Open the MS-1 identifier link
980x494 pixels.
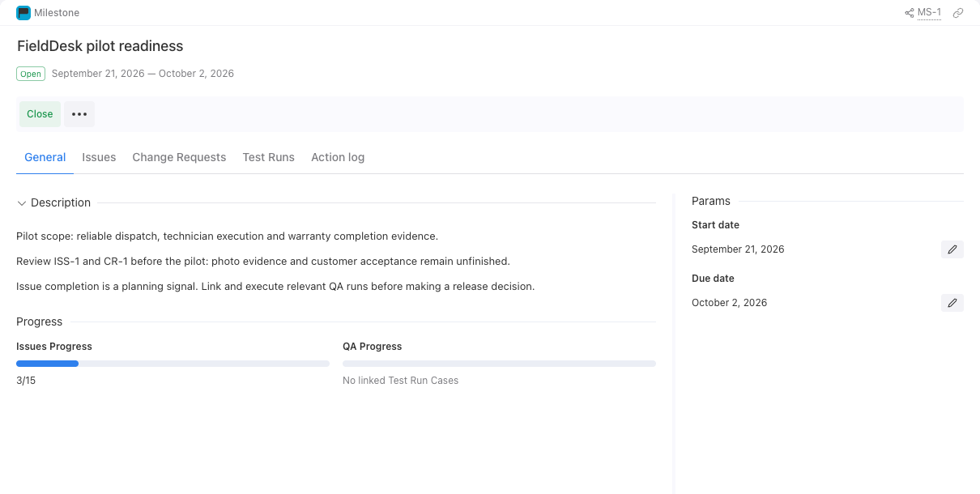click(929, 13)
